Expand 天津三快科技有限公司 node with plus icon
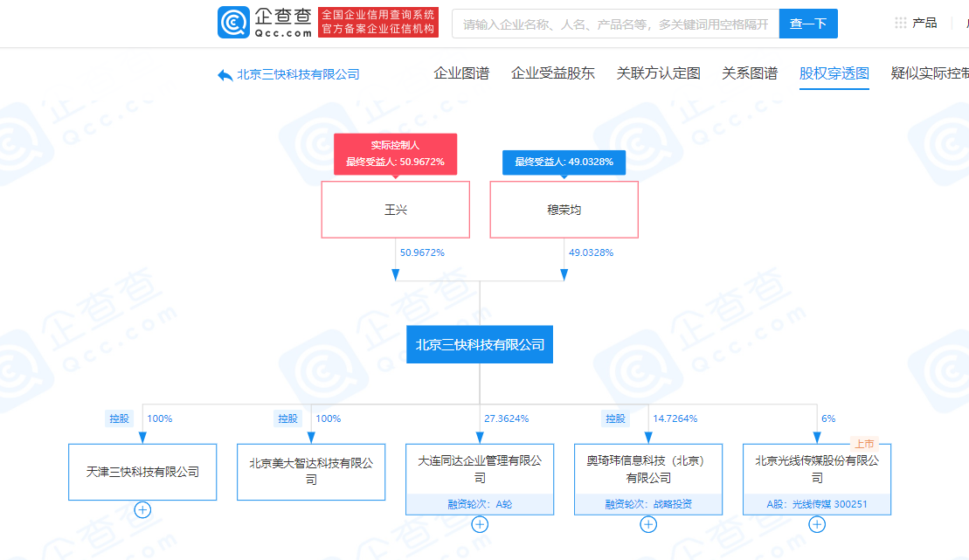The height and width of the screenshot is (560, 969). click(142, 509)
